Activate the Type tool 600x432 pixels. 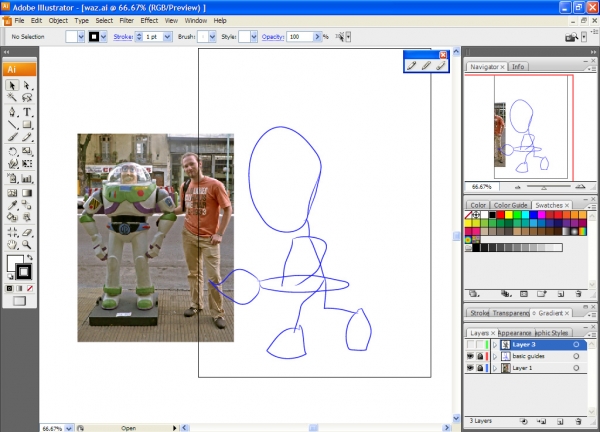pyautogui.click(x=26, y=112)
